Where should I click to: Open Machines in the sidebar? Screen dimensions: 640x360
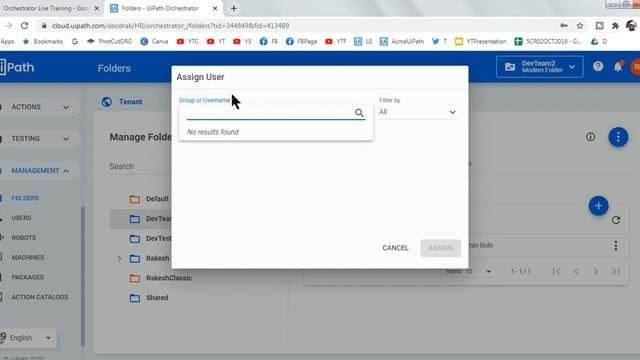click(x=28, y=258)
